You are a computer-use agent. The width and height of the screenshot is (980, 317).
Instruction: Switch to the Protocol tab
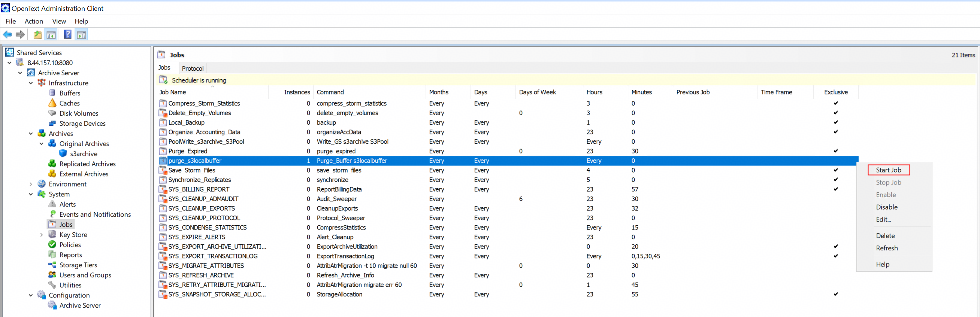[x=193, y=68]
